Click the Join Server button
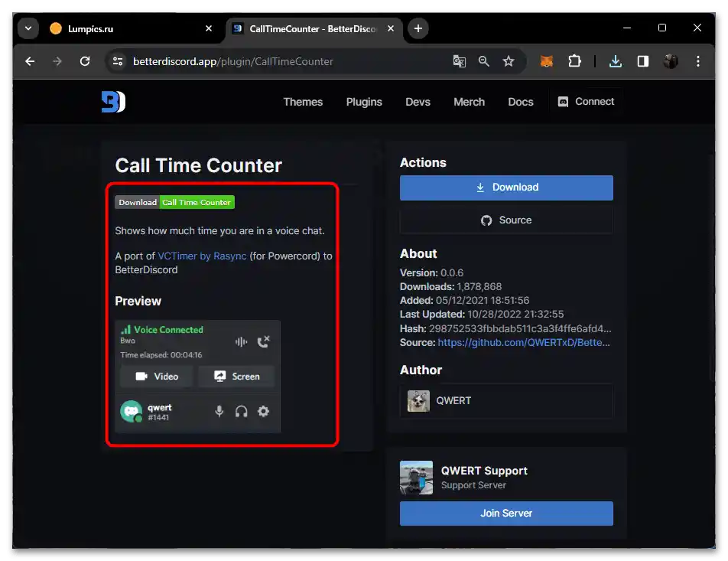Viewport: 728px width, 561px height. pyautogui.click(x=506, y=513)
